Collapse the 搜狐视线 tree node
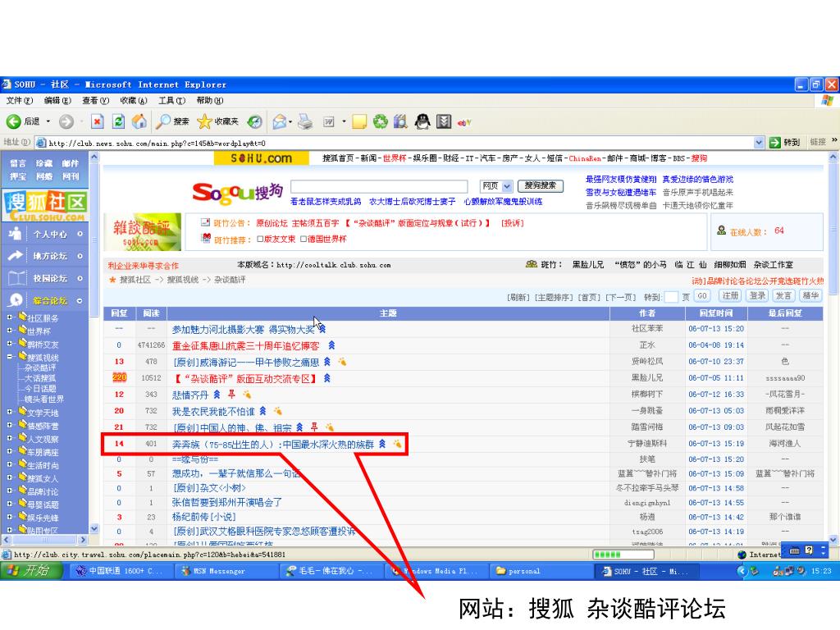This screenshot has width=840, height=630. tap(9, 357)
